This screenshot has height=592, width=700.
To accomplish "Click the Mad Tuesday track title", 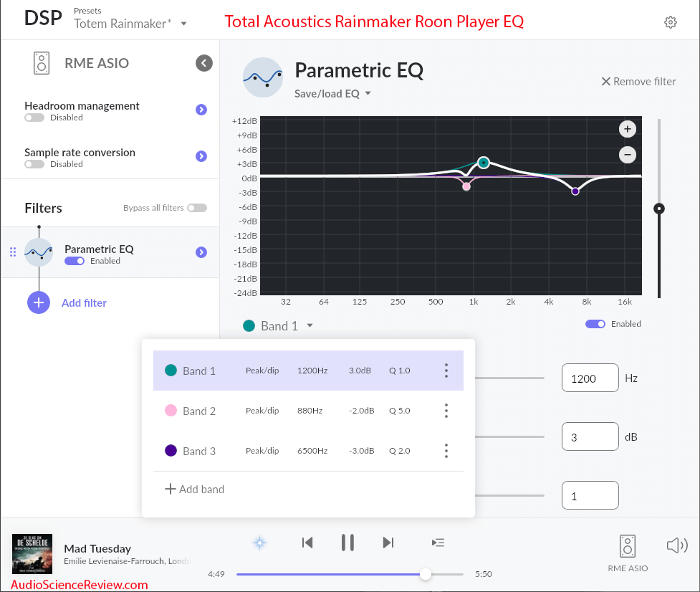I will tap(97, 549).
